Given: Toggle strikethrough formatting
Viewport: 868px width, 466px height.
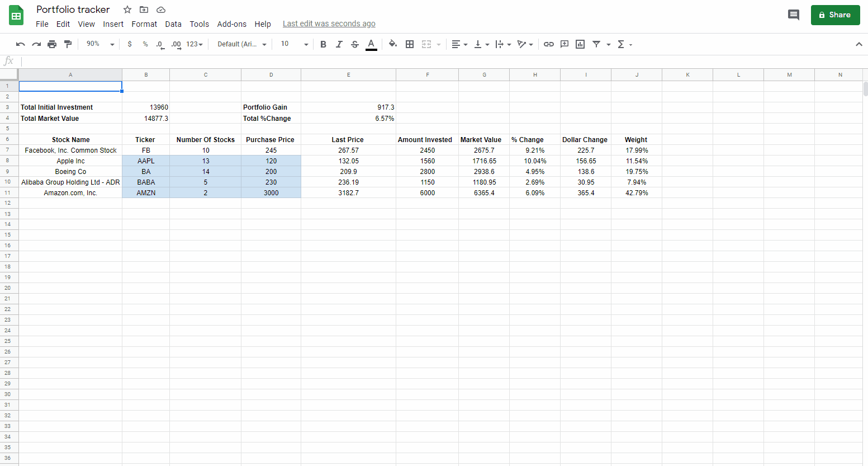Looking at the screenshot, I should [x=355, y=44].
